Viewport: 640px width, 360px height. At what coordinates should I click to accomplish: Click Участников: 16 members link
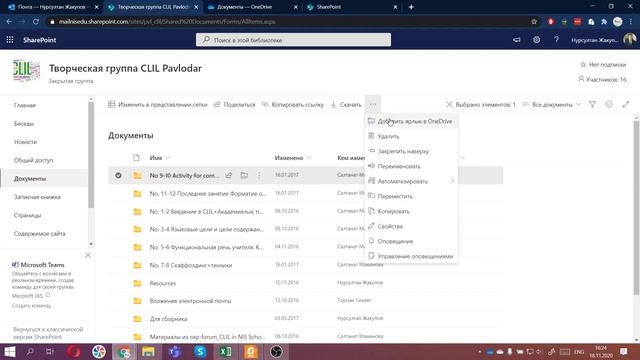tap(602, 79)
